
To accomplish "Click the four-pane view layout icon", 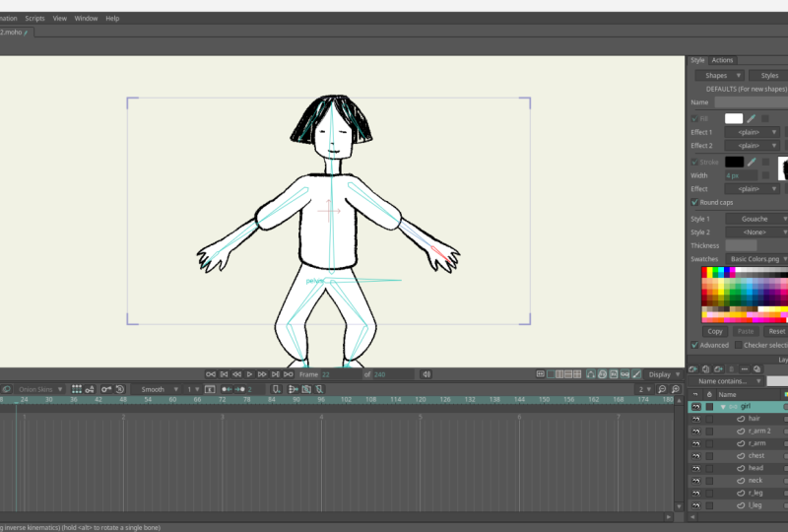I will pyautogui.click(x=577, y=374).
